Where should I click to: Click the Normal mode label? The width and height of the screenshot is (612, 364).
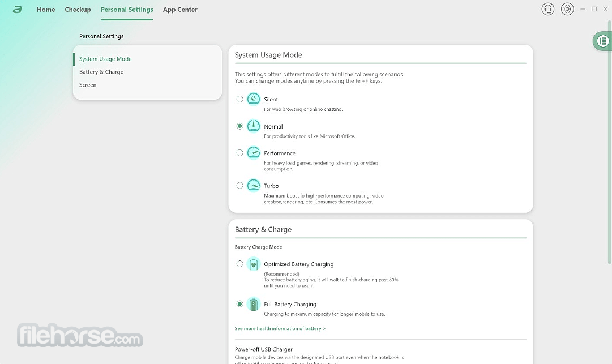point(273,126)
